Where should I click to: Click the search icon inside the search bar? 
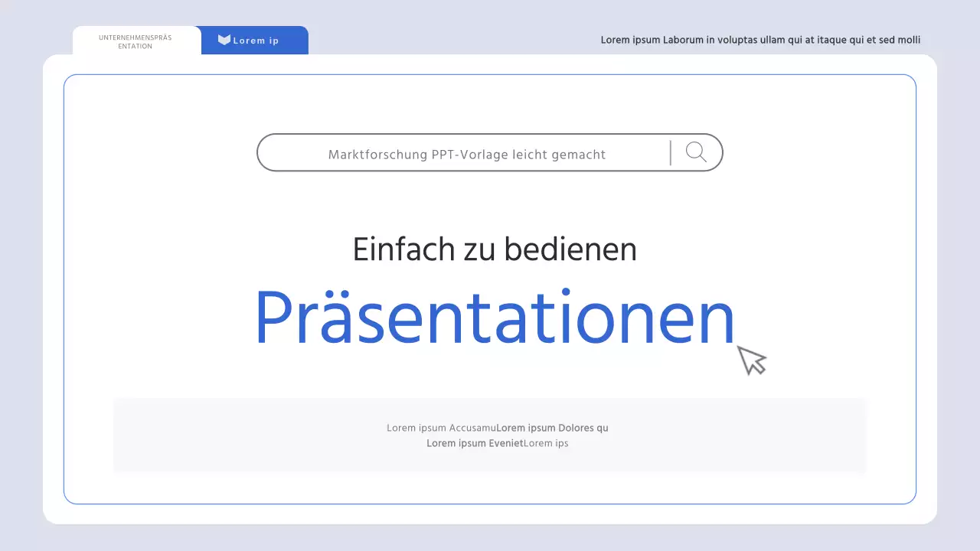click(x=695, y=152)
